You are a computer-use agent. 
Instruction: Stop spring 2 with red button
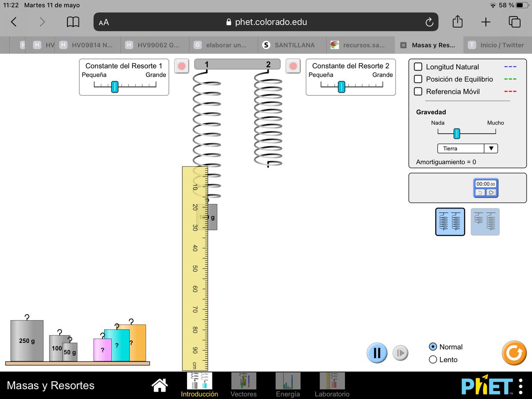click(293, 66)
